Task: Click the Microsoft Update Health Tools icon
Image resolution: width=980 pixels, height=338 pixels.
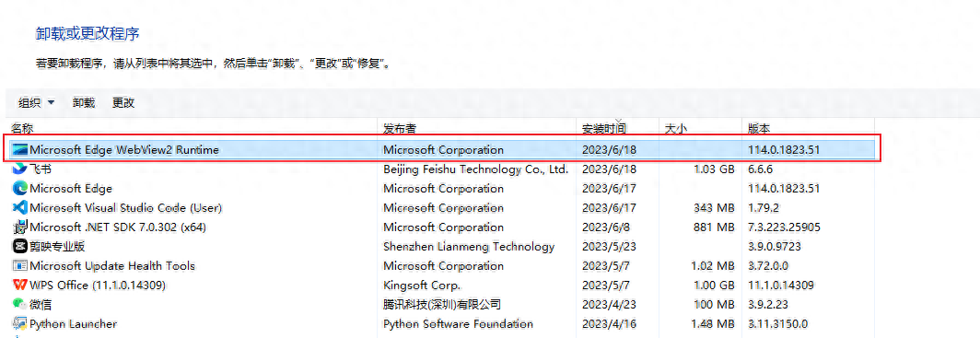Action: [x=20, y=265]
